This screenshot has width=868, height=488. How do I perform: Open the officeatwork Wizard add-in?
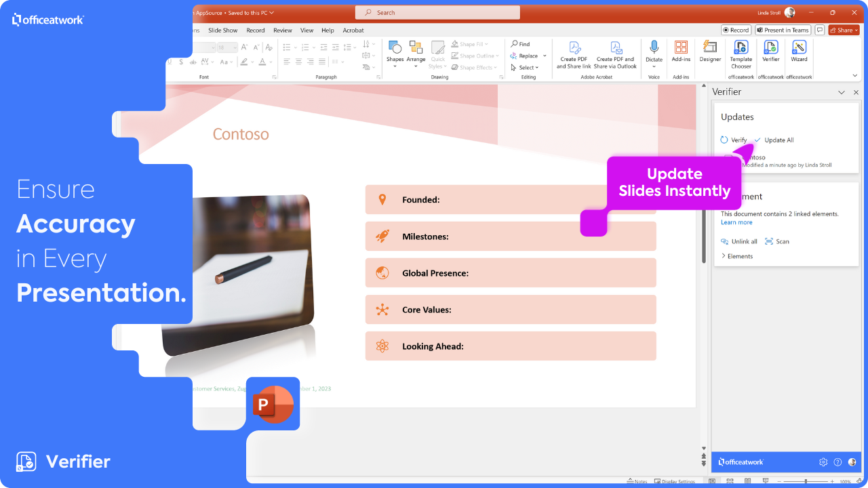799,52
